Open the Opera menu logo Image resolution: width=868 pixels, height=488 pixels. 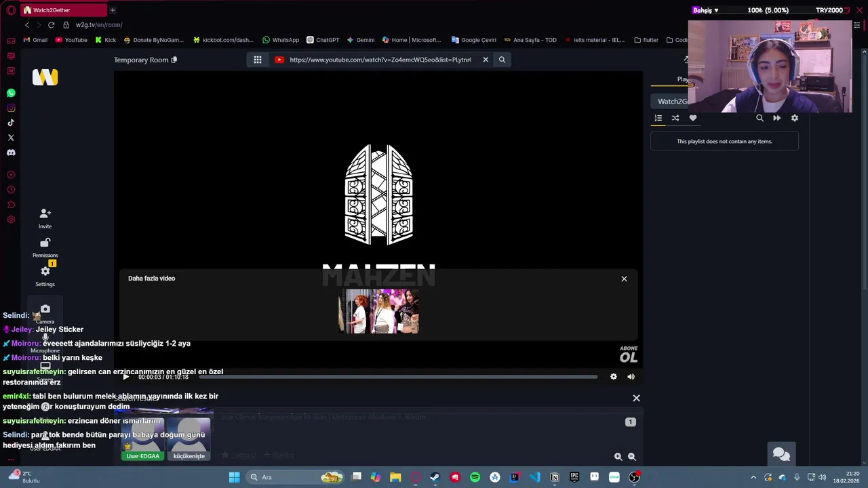tap(11, 10)
